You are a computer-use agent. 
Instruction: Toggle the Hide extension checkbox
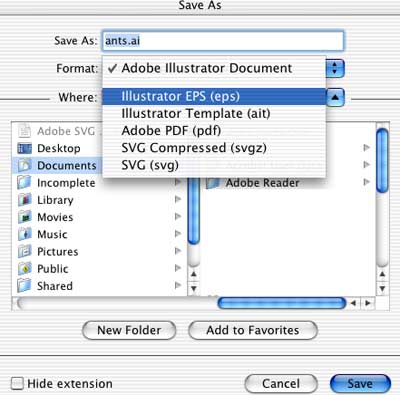[x=17, y=383]
